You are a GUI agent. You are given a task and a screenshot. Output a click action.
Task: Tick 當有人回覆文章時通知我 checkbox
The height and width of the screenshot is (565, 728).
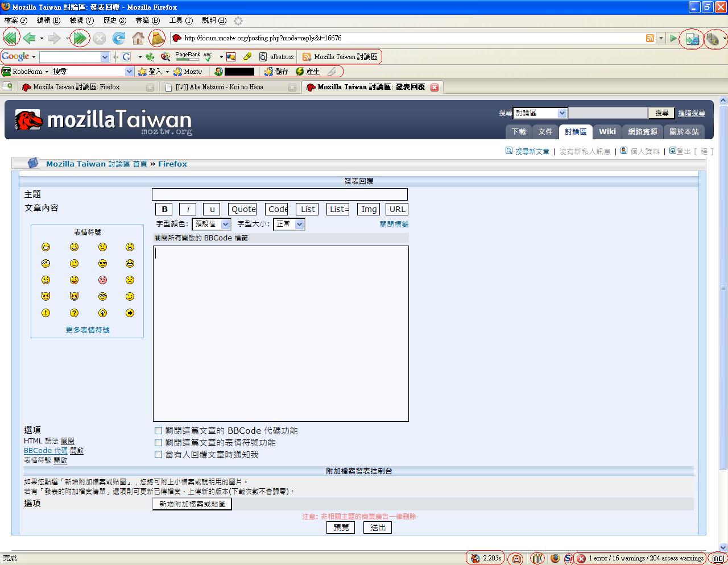159,455
